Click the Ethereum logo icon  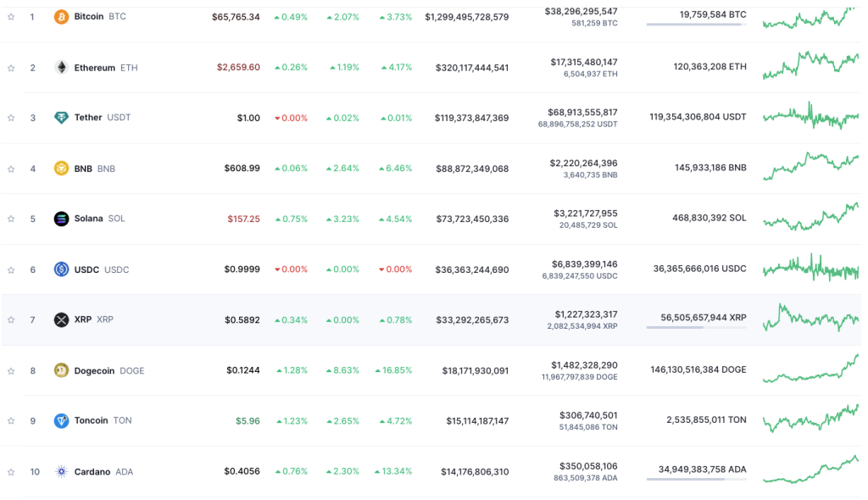pos(61,68)
